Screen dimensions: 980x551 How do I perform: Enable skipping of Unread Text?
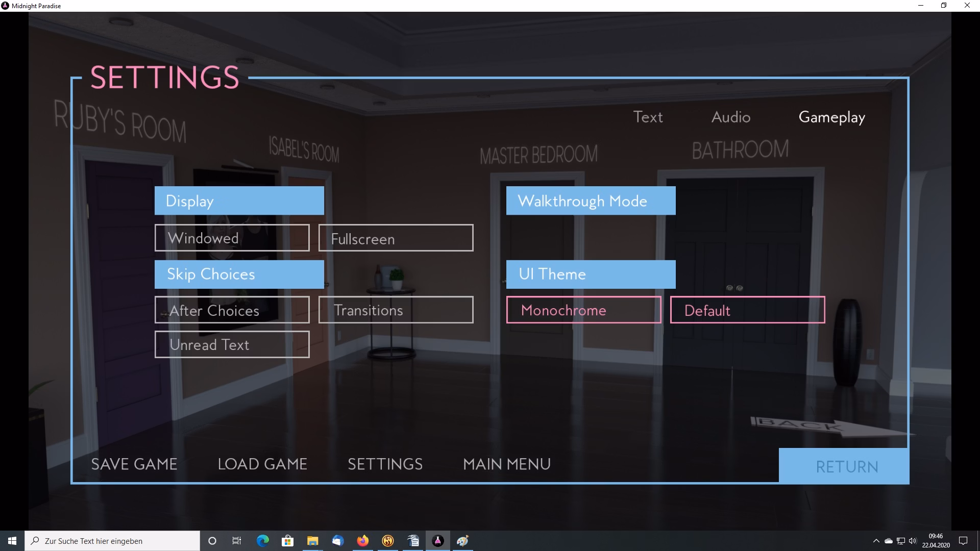(x=232, y=344)
